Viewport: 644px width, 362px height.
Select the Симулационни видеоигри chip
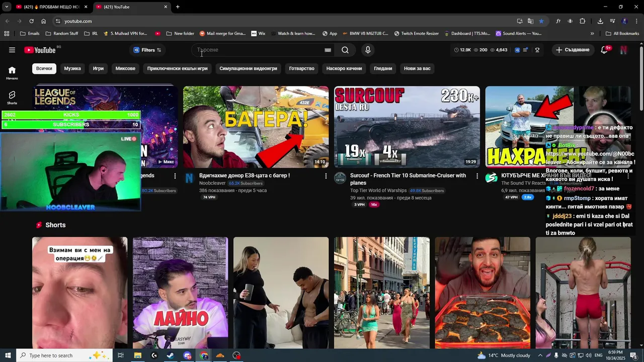click(248, 68)
